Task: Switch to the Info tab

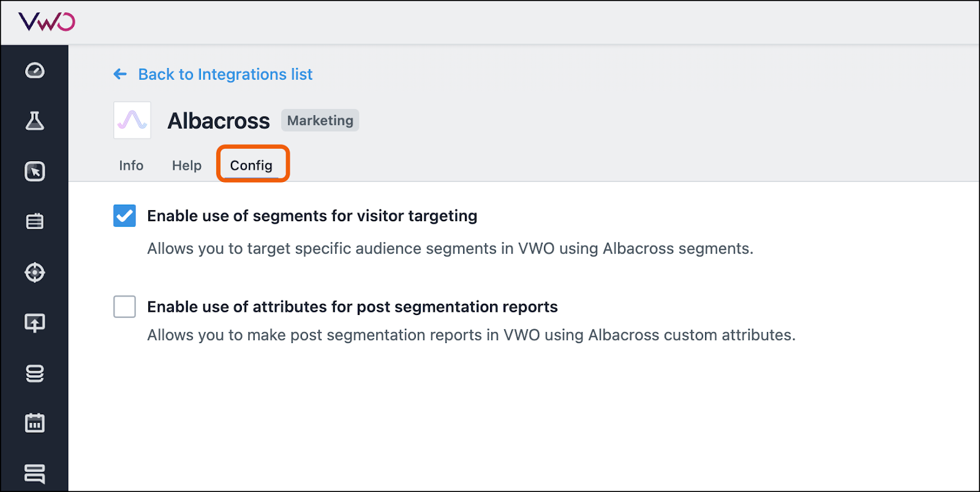Action: [131, 165]
